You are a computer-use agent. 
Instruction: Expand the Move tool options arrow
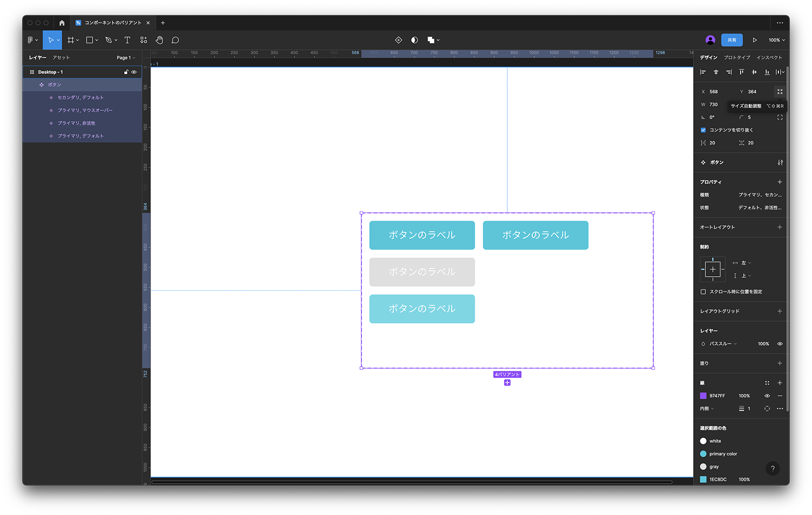(58, 40)
